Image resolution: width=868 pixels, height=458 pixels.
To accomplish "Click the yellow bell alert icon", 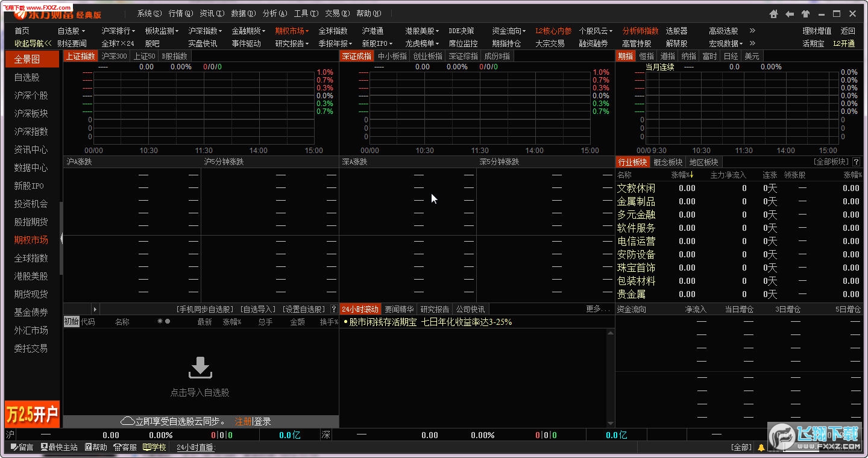I will click(x=761, y=447).
